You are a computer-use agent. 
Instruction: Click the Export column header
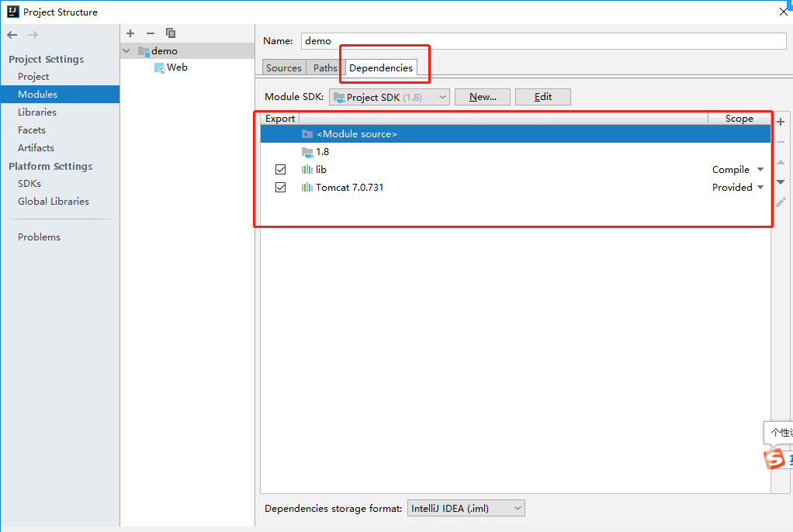tap(280, 119)
